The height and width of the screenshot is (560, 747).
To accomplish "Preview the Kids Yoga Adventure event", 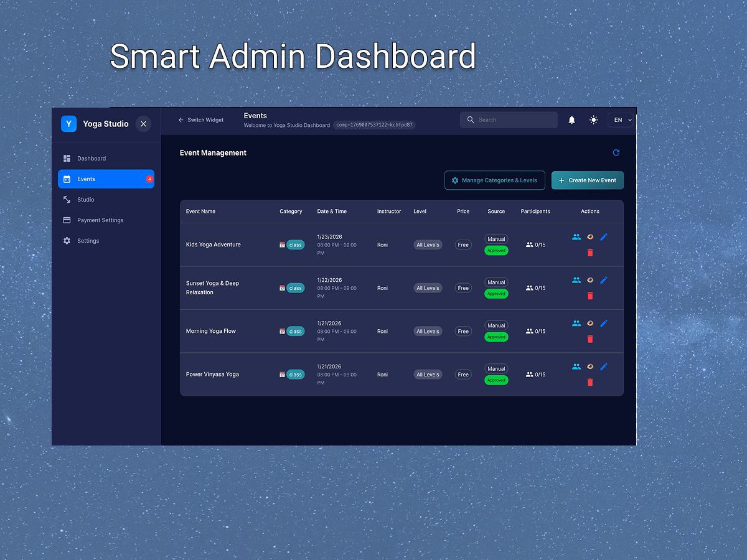I will point(590,237).
